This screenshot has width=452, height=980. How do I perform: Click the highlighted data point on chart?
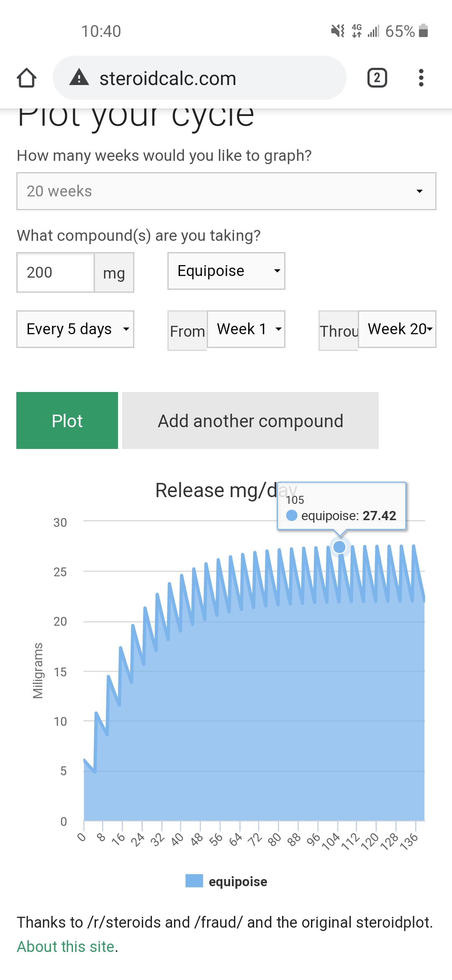(x=339, y=547)
